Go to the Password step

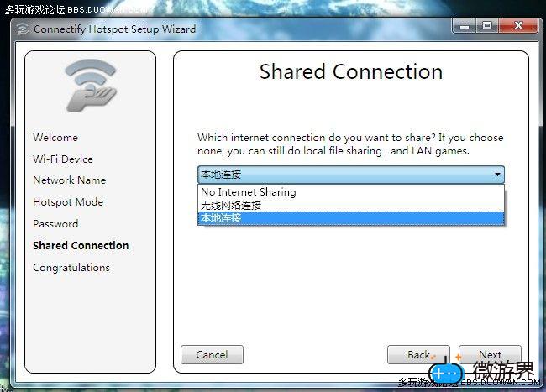55,223
